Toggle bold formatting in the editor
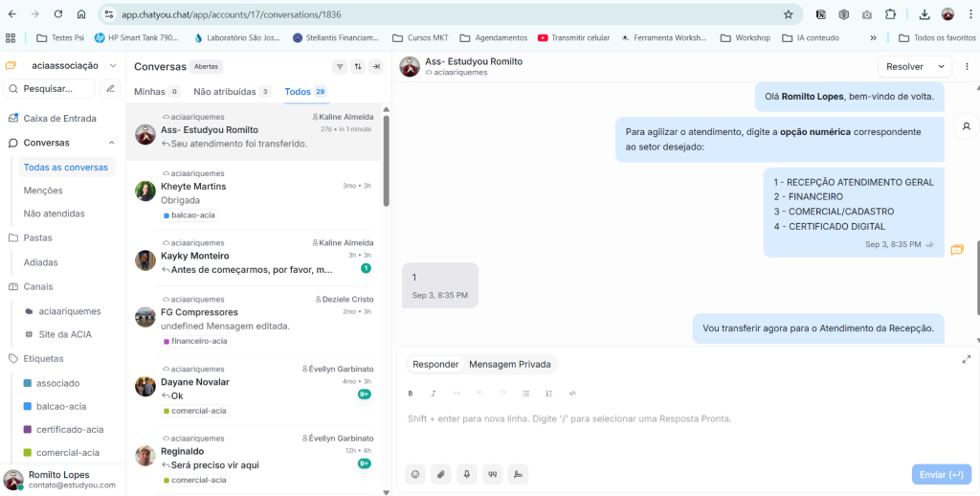This screenshot has height=496, width=980. 411,394
